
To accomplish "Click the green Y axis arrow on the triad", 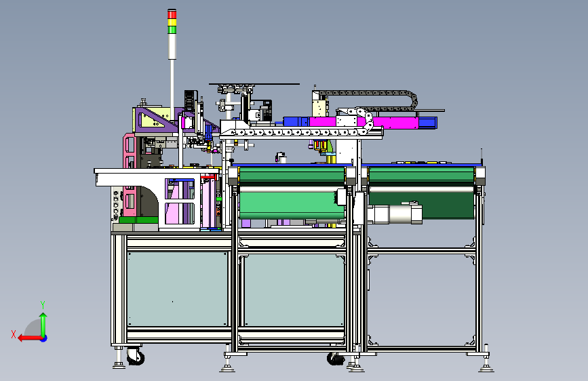I will [x=43, y=325].
